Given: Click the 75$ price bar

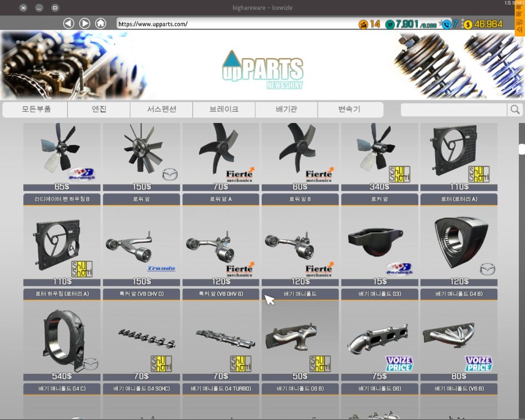Looking at the screenshot, I should click(x=379, y=376).
